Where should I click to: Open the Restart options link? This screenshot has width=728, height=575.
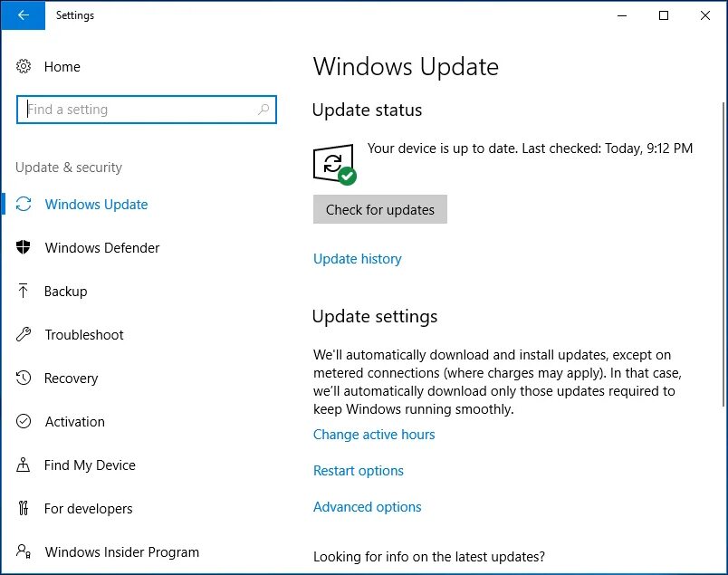(x=358, y=471)
